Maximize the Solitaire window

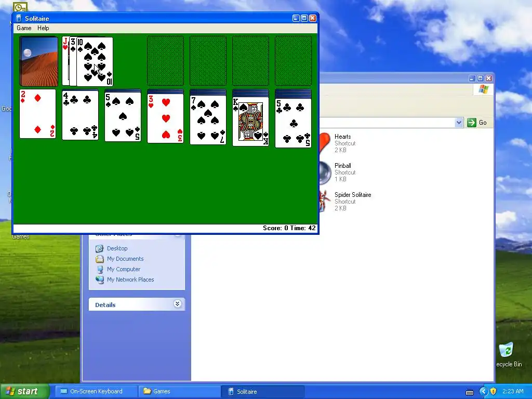pos(304,18)
